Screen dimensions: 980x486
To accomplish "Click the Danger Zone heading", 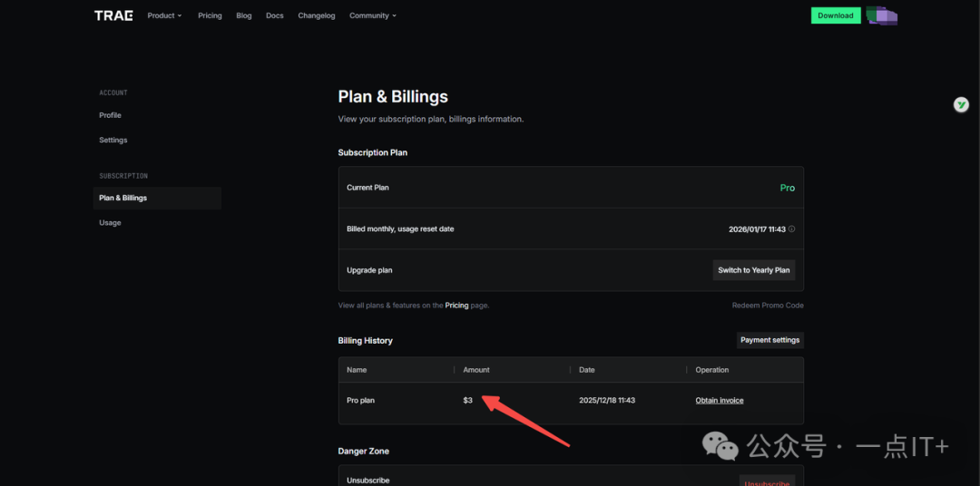I will [x=363, y=451].
